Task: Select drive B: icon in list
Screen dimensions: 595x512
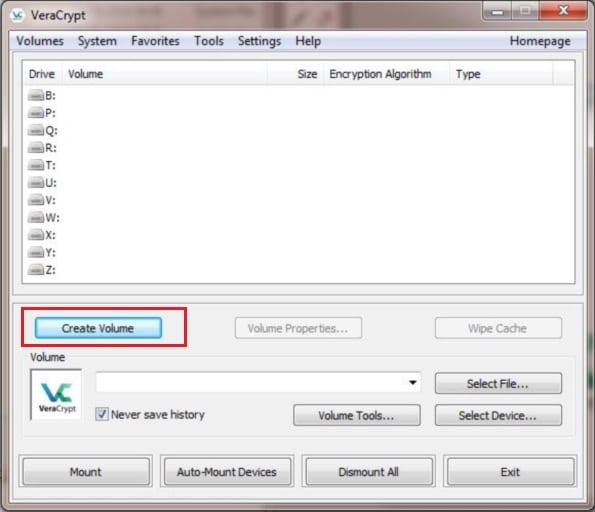Action: [36, 95]
